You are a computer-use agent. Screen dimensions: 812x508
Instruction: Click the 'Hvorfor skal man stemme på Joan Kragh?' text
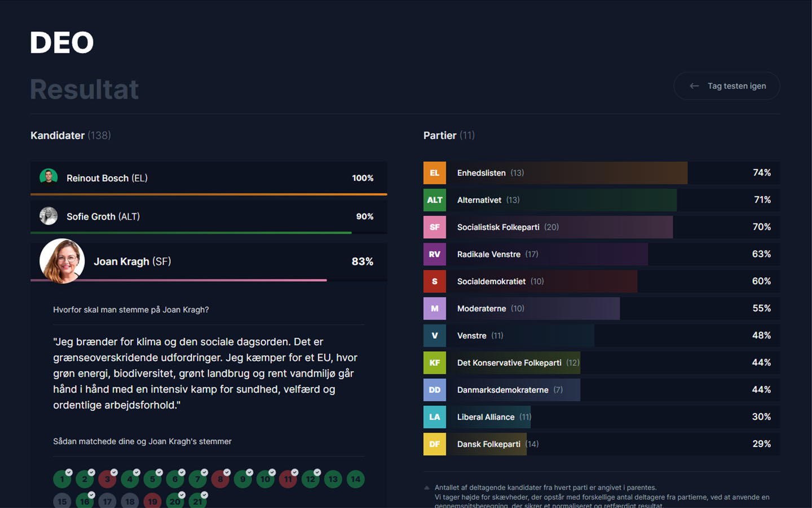(131, 310)
